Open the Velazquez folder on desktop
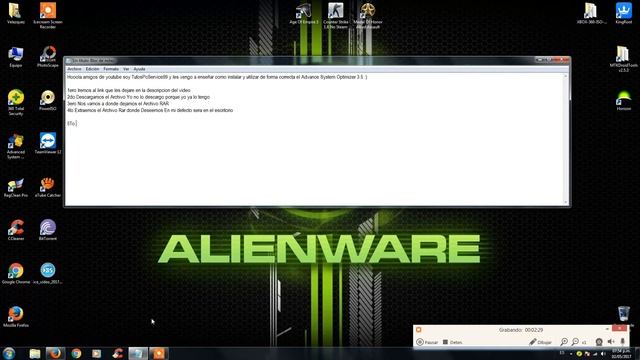The image size is (640, 360). [x=16, y=13]
